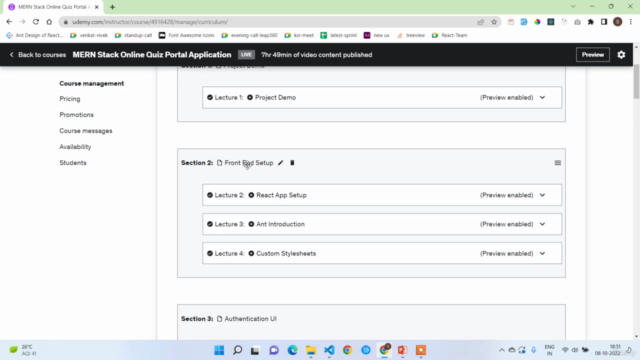Bookmark this page with the star icon
Image resolution: width=640 pixels, height=360 pixels.
pos(494,22)
